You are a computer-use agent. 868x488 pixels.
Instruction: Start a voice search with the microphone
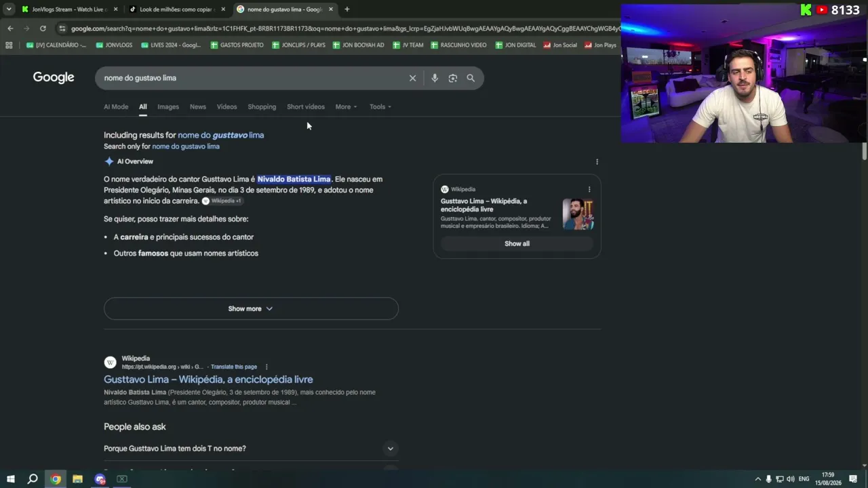pyautogui.click(x=435, y=78)
